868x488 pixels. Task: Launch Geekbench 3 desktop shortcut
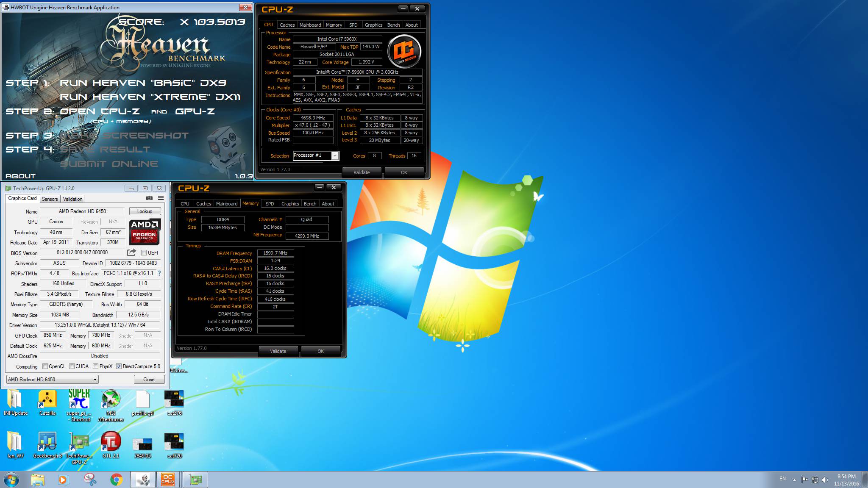(x=47, y=445)
